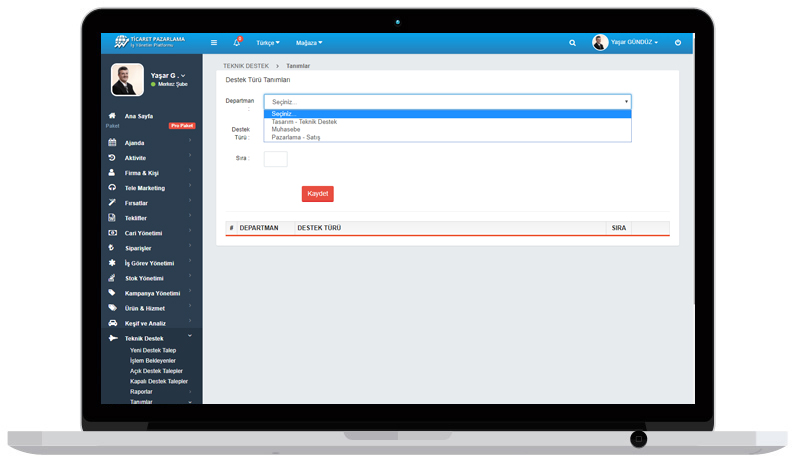The height and width of the screenshot is (463, 800).
Task: Expand the Aktivite menu chevron
Action: pos(190,155)
